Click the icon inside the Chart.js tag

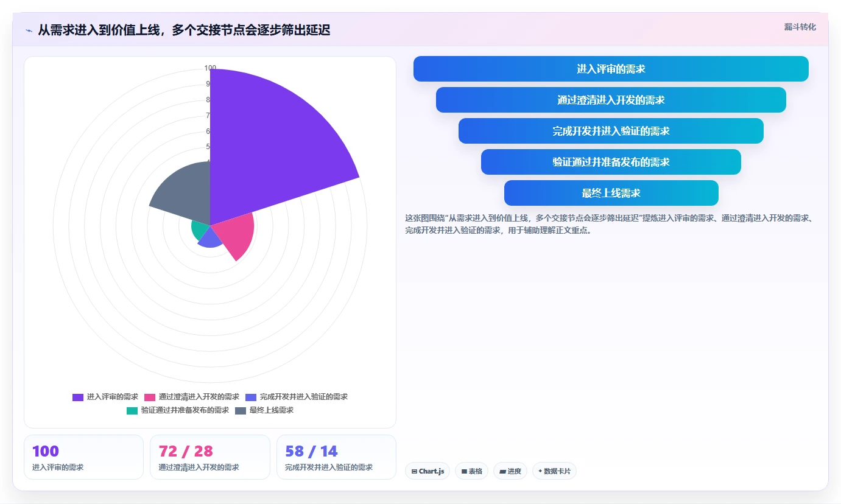(x=414, y=471)
